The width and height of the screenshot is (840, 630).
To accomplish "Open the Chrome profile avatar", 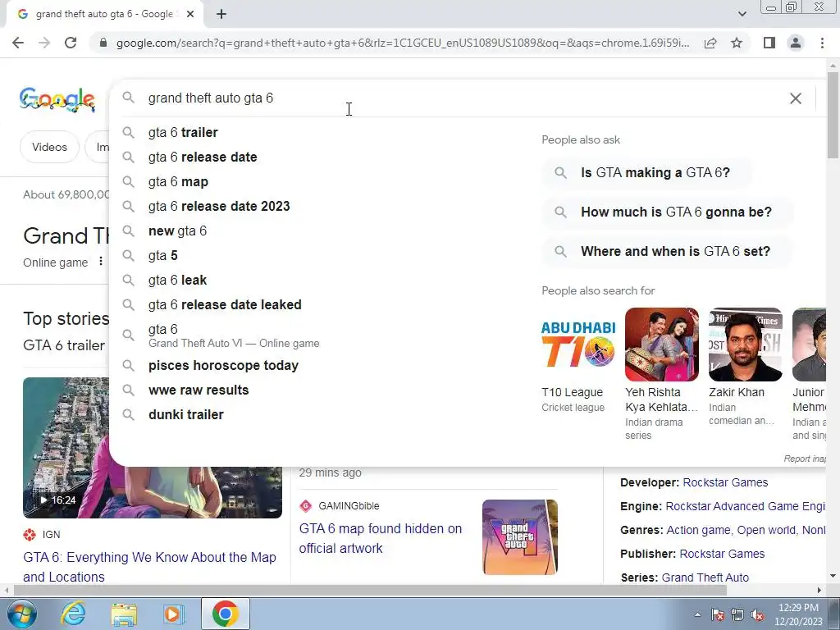I will [796, 43].
